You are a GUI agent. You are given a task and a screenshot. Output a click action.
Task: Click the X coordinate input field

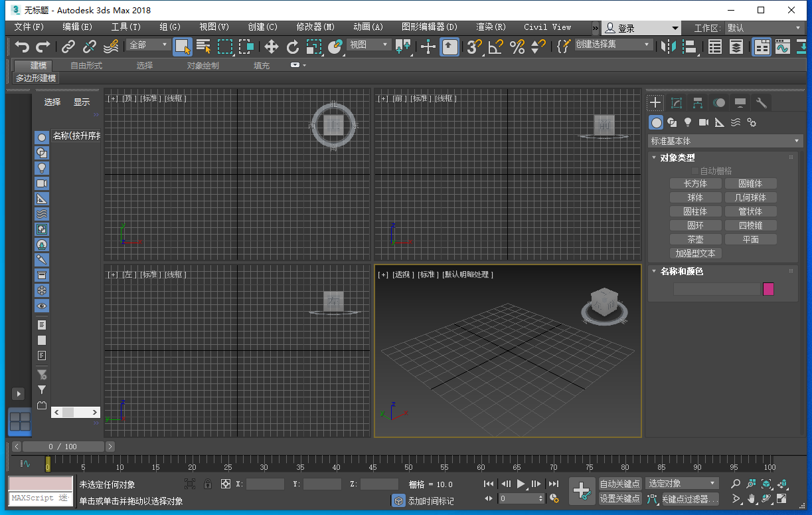264,484
